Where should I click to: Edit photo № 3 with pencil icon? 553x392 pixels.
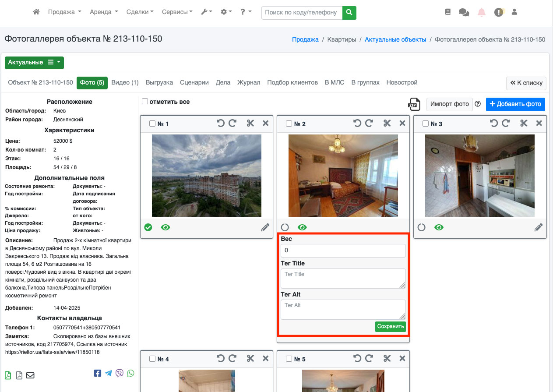point(538,227)
